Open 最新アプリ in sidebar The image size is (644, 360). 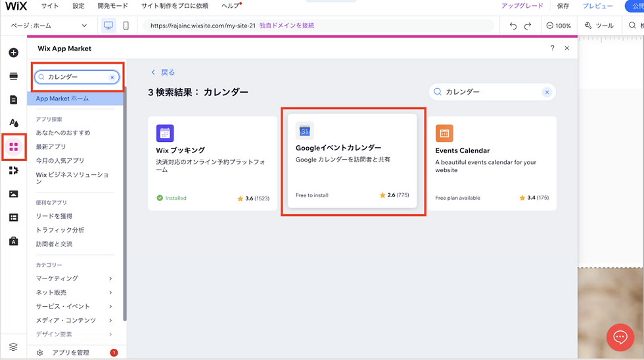[x=51, y=146]
